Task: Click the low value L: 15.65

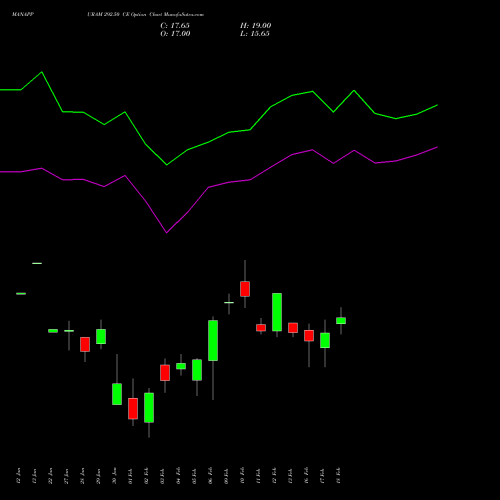Action: [255, 34]
